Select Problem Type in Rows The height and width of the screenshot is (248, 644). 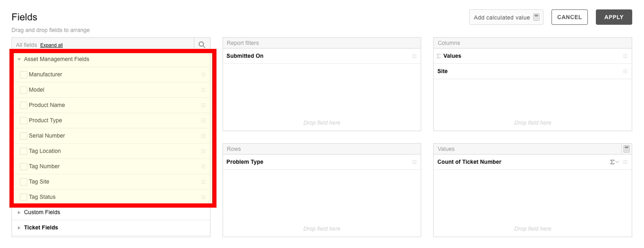[322, 162]
